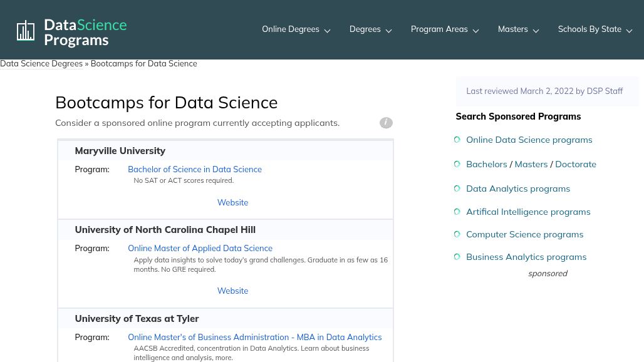Open the Program Areas dropdown

pyautogui.click(x=444, y=29)
